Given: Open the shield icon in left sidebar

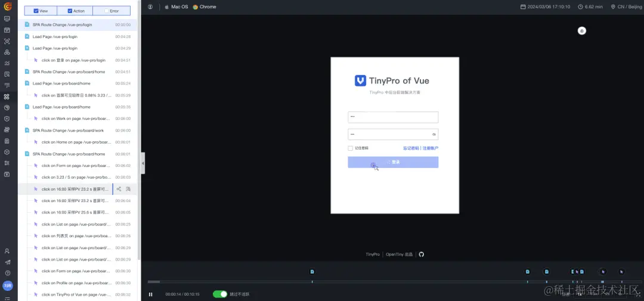Looking at the screenshot, I should pos(7,119).
